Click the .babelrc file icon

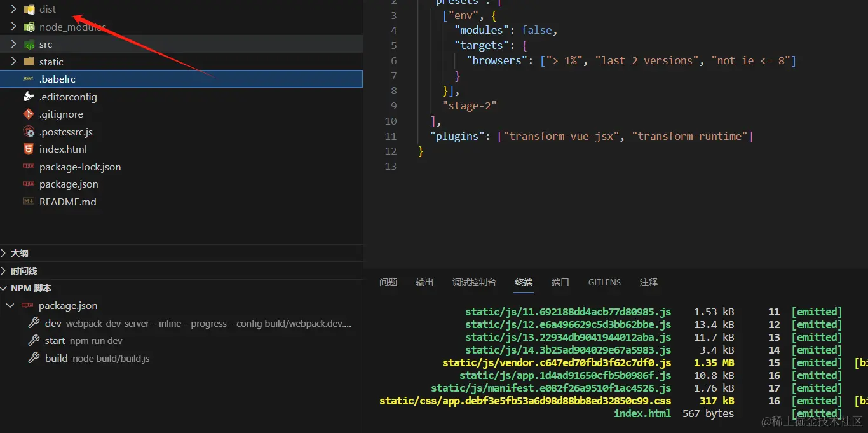[x=29, y=79]
